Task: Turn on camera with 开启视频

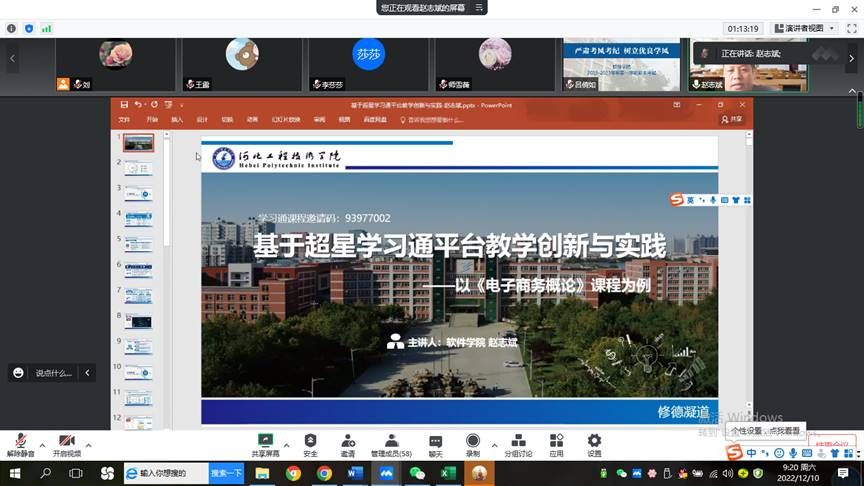Action: point(66,444)
